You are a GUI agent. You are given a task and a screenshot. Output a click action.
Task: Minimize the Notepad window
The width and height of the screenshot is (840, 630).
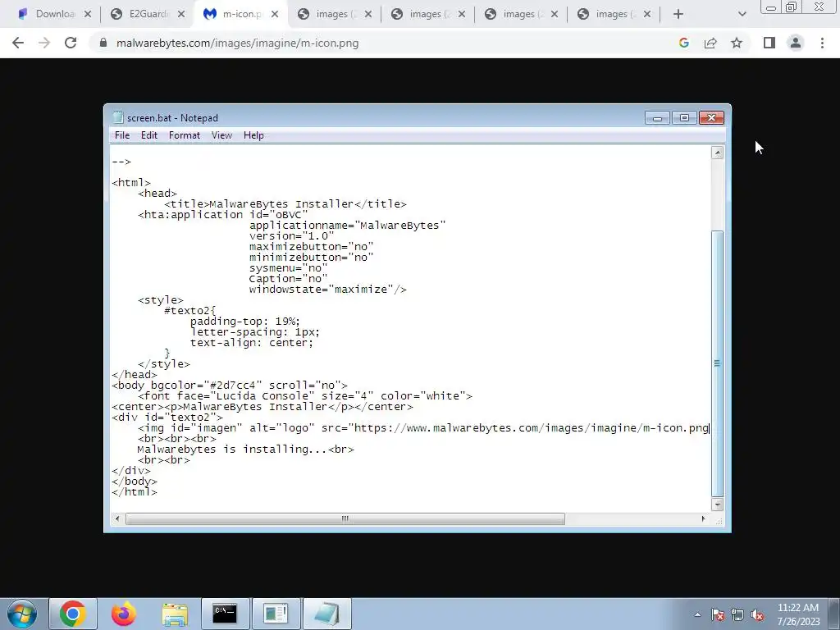click(657, 117)
